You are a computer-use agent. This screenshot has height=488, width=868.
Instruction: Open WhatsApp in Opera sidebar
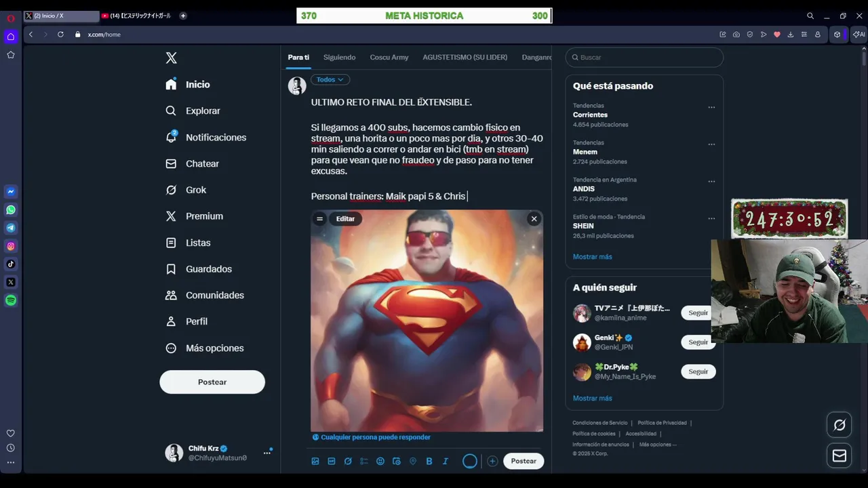[x=11, y=210]
